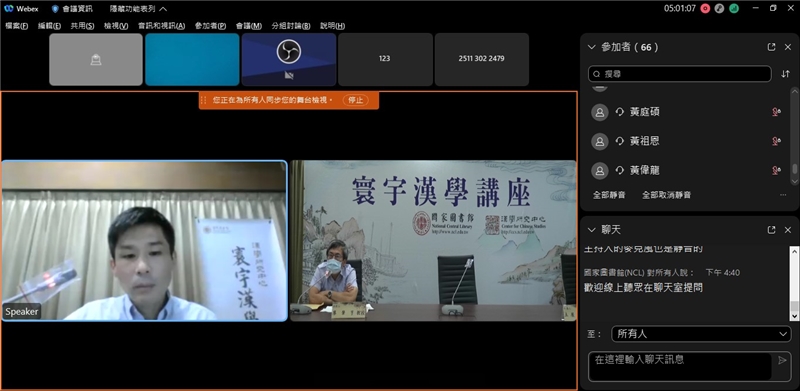Toggle mute for 黃祖恩

[x=776, y=141]
